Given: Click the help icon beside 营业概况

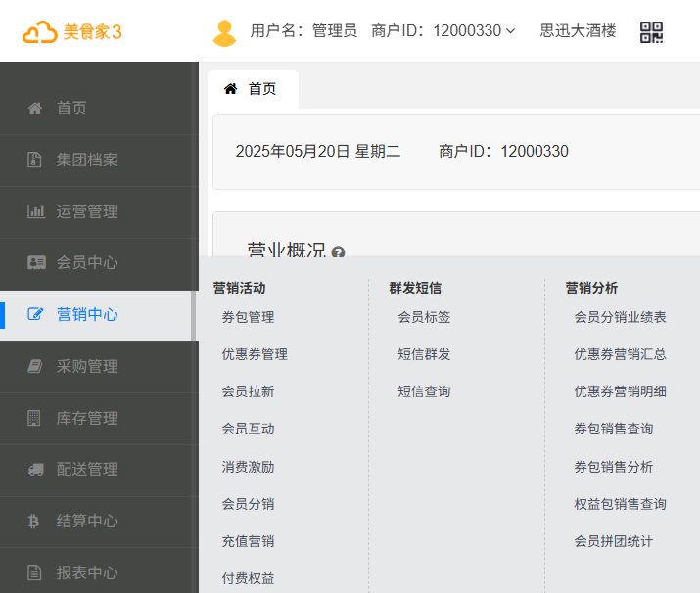Looking at the screenshot, I should [x=339, y=252].
